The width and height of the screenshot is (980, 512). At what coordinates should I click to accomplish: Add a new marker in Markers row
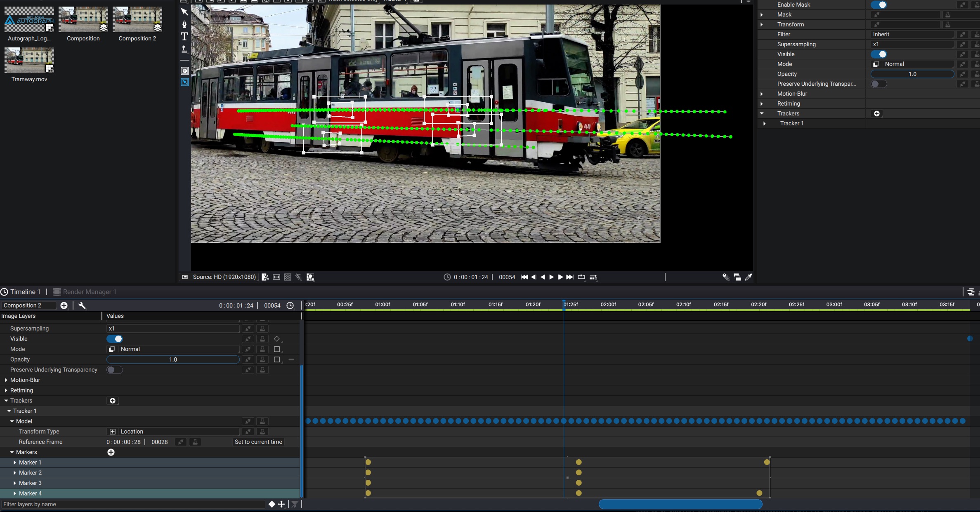pos(111,452)
